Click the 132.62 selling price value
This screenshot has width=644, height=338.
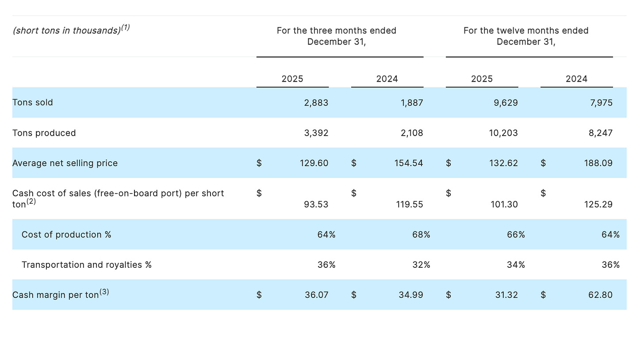[504, 163]
